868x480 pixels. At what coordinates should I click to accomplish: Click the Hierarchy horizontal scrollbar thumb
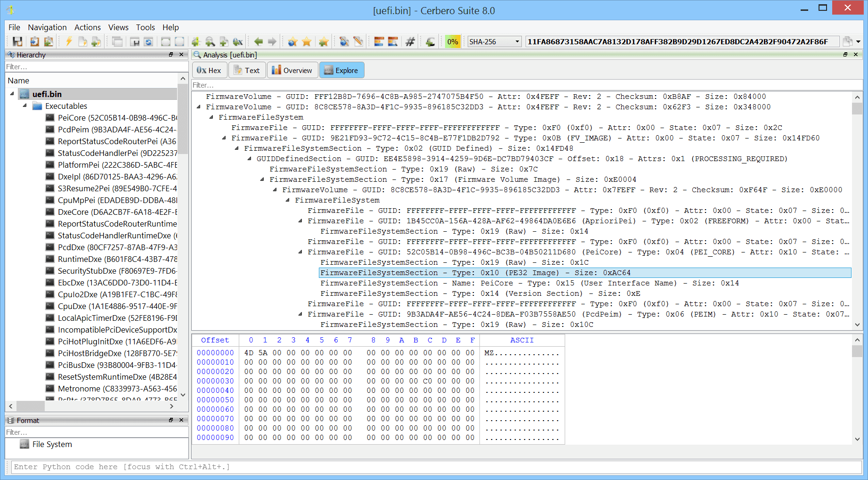pos(30,406)
